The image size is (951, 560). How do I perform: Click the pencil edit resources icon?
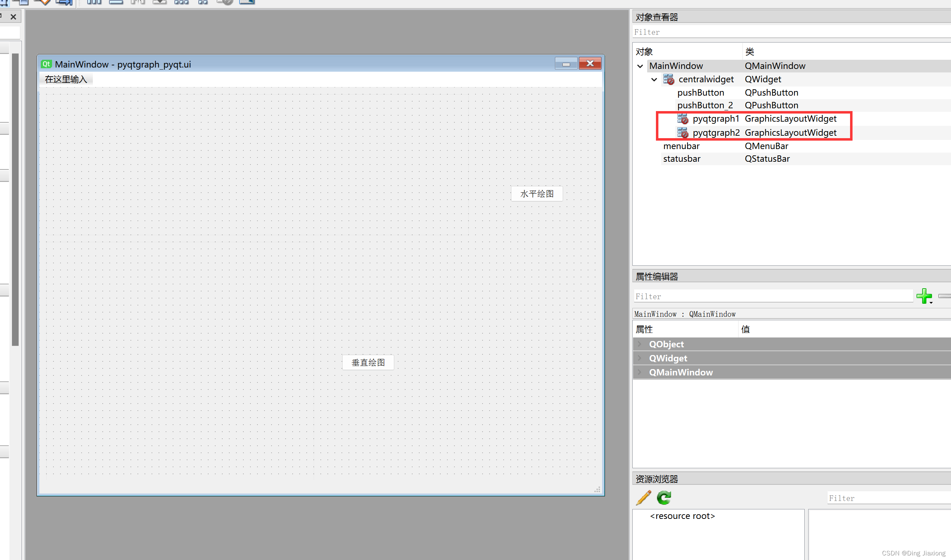pos(643,497)
